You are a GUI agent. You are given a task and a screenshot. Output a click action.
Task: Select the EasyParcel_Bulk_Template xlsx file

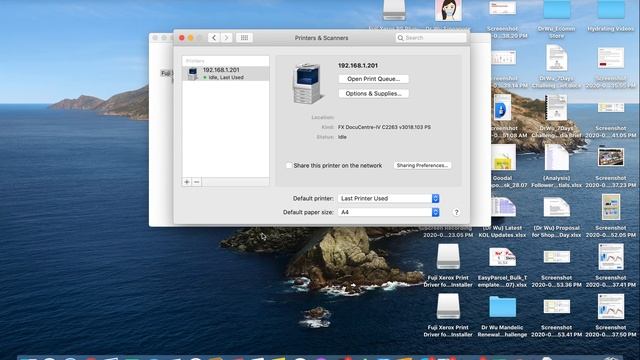503,257
